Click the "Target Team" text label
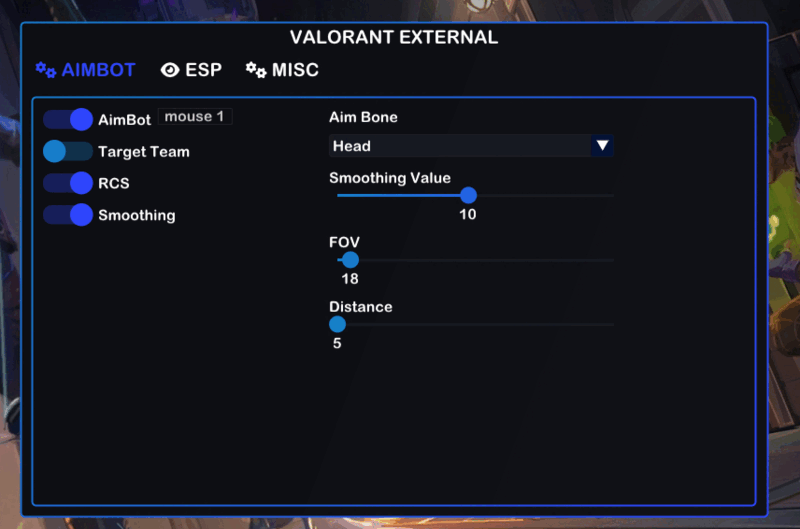 pyautogui.click(x=143, y=152)
